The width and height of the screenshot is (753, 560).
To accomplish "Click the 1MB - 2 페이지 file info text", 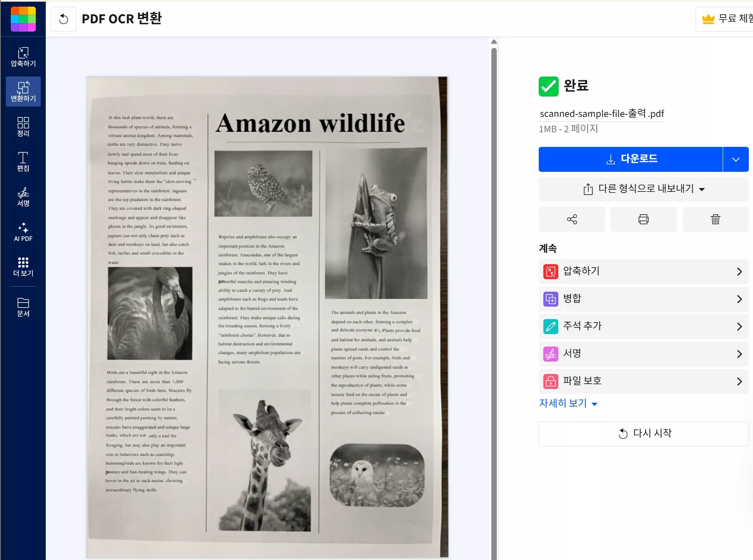I will pos(568,129).
